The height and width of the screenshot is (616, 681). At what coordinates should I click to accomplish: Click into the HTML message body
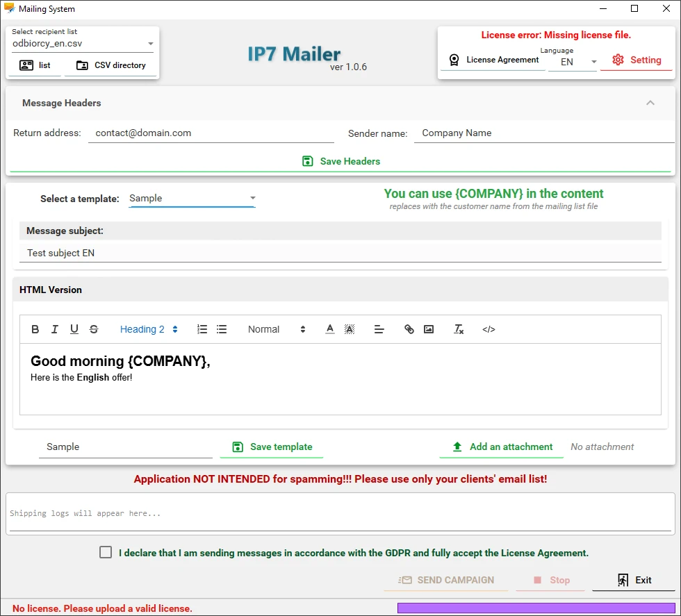340,379
